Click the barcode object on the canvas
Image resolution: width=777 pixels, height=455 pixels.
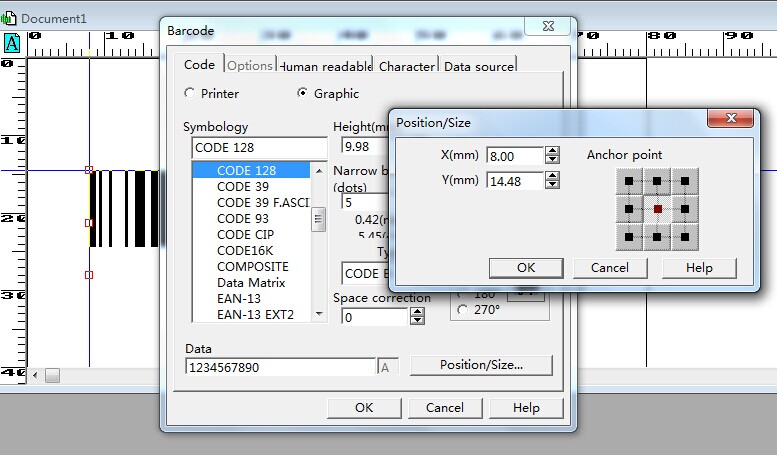124,209
